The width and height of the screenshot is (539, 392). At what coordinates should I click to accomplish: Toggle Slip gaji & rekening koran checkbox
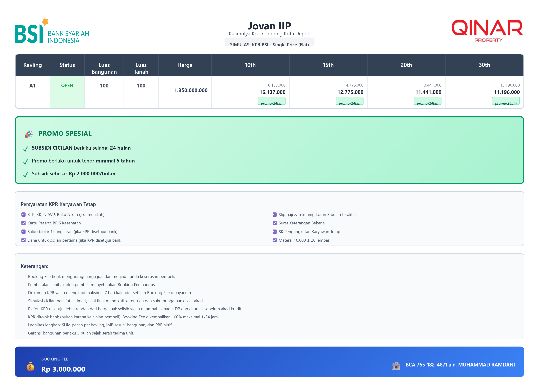coord(274,215)
